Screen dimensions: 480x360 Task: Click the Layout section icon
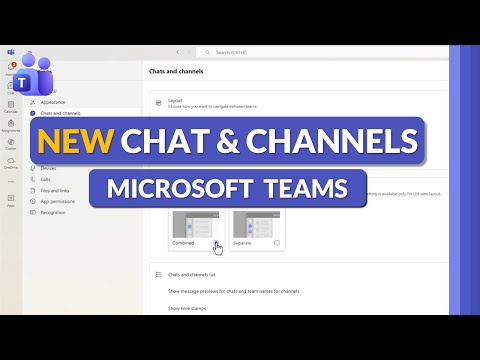(159, 103)
